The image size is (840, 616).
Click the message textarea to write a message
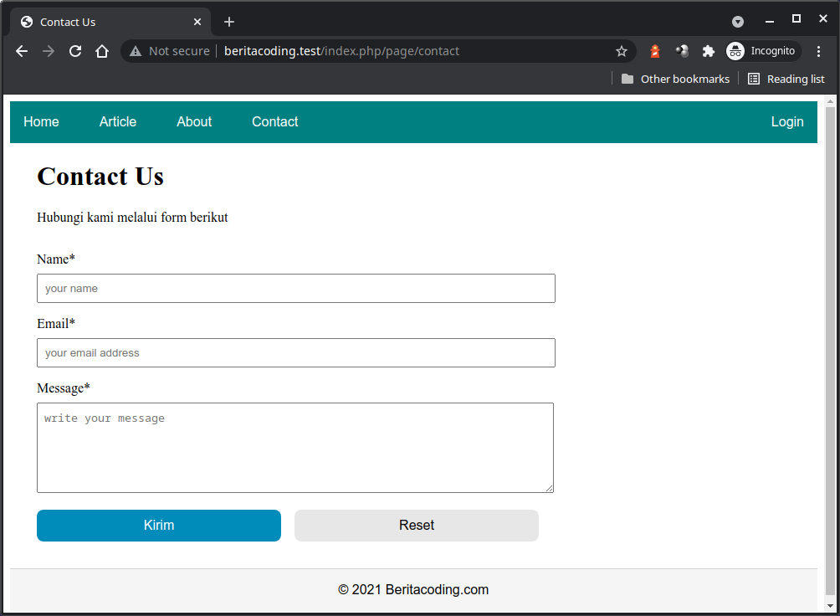coord(295,448)
